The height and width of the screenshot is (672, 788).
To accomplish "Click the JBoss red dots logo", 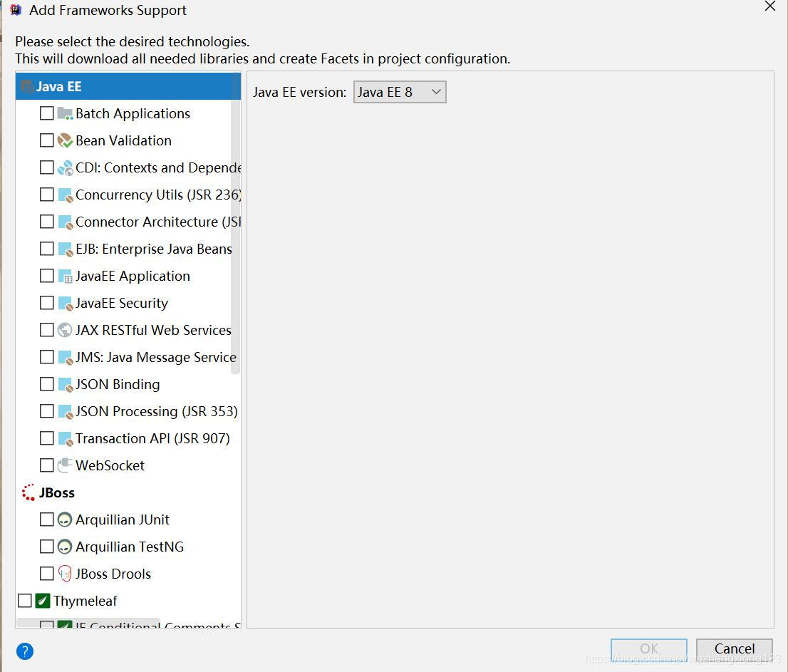I will 28,492.
